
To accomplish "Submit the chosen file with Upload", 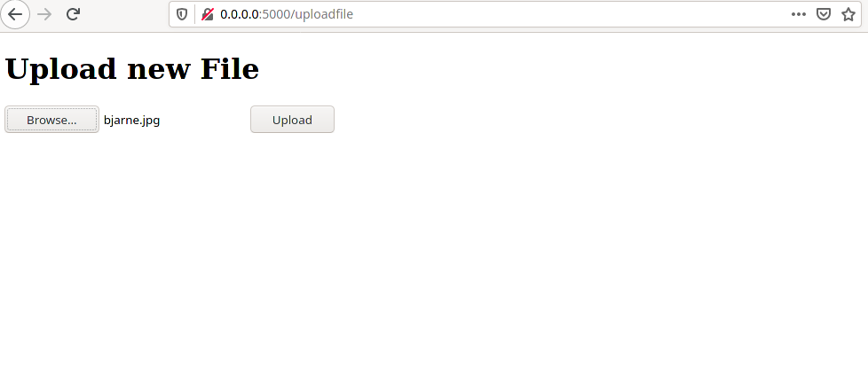I will coord(292,120).
